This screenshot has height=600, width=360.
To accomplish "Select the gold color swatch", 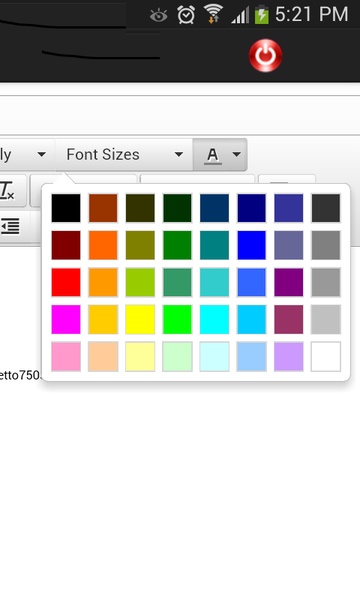I will pyautogui.click(x=103, y=319).
